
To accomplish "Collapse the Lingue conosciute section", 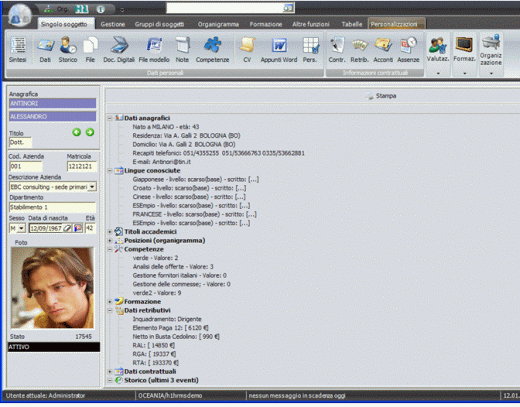I will tap(110, 171).
